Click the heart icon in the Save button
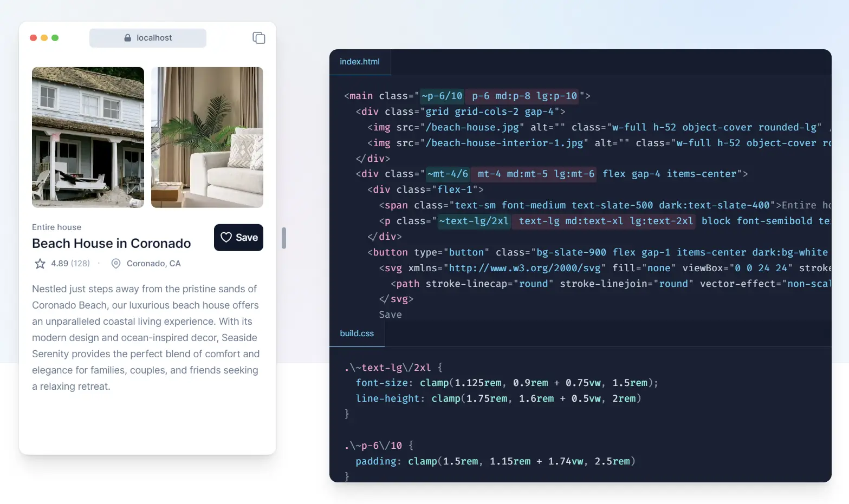 click(226, 237)
